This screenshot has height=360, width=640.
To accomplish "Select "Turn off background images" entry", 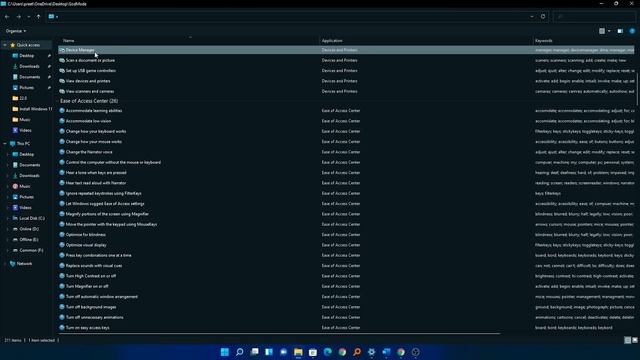I will [x=91, y=307].
